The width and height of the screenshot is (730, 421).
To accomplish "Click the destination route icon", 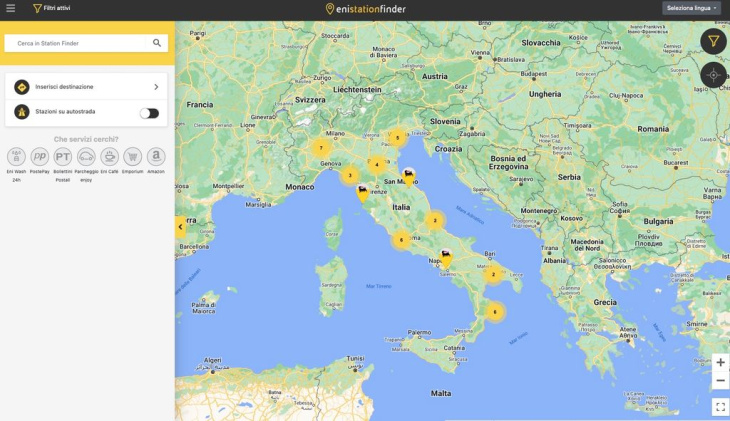I will click(21, 87).
